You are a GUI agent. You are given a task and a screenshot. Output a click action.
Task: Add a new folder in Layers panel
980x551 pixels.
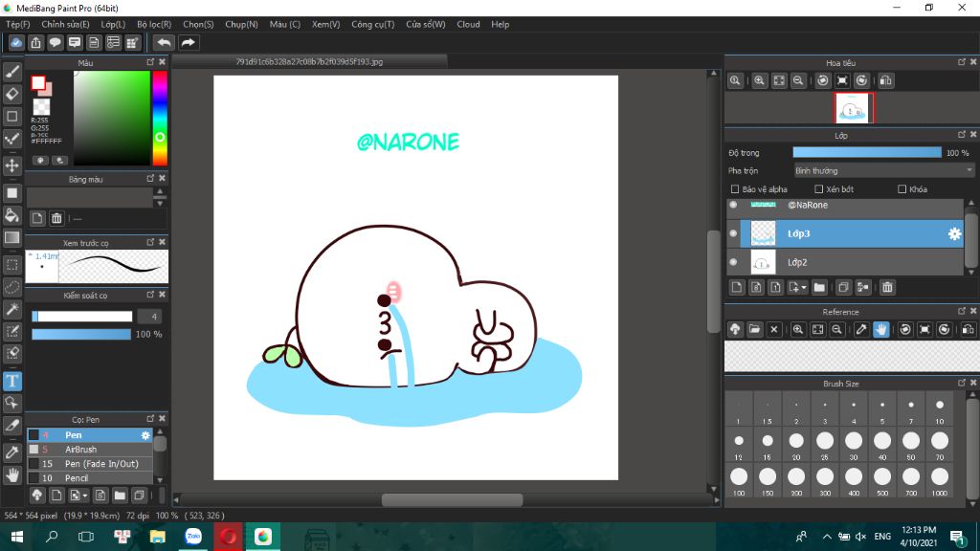pyautogui.click(x=819, y=287)
